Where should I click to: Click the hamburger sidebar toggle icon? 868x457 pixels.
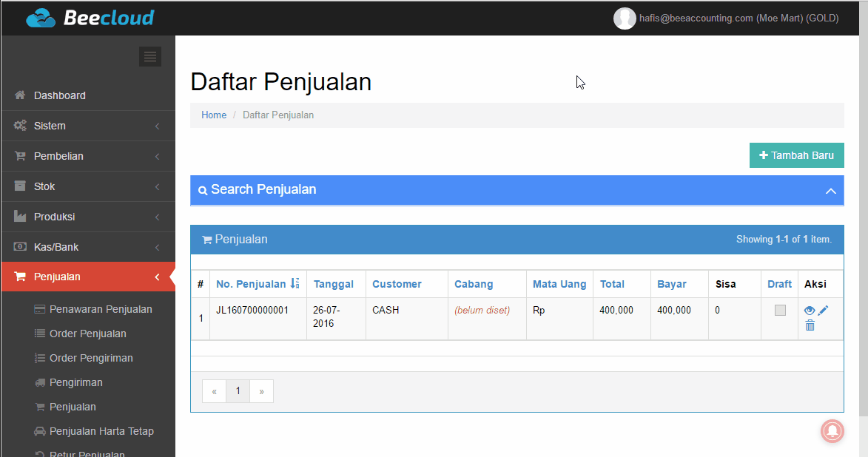pyautogui.click(x=150, y=57)
